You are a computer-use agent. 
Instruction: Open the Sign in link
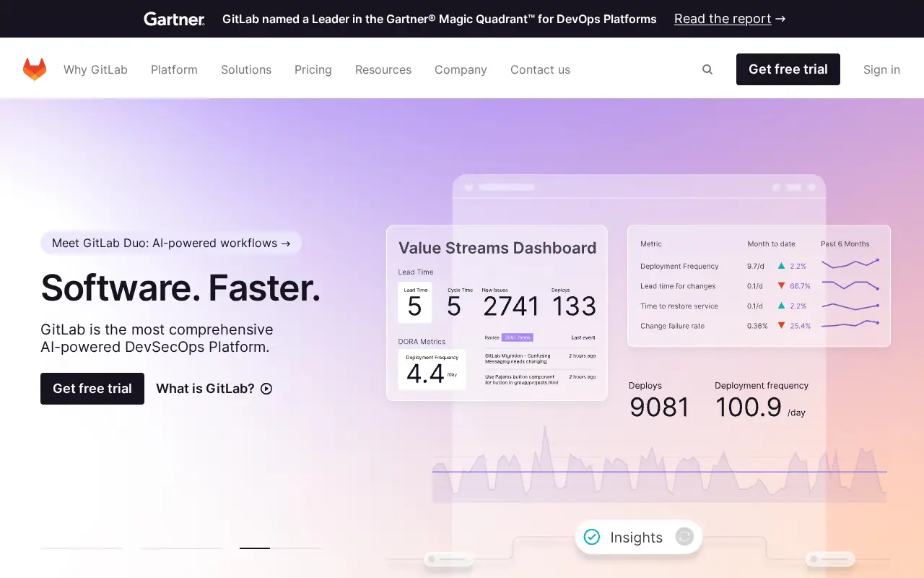point(881,69)
